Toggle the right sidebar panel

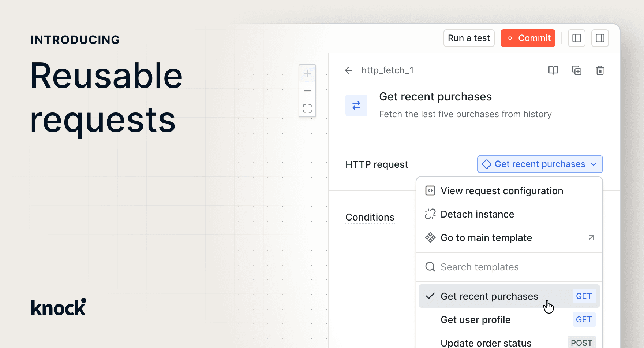coord(600,38)
